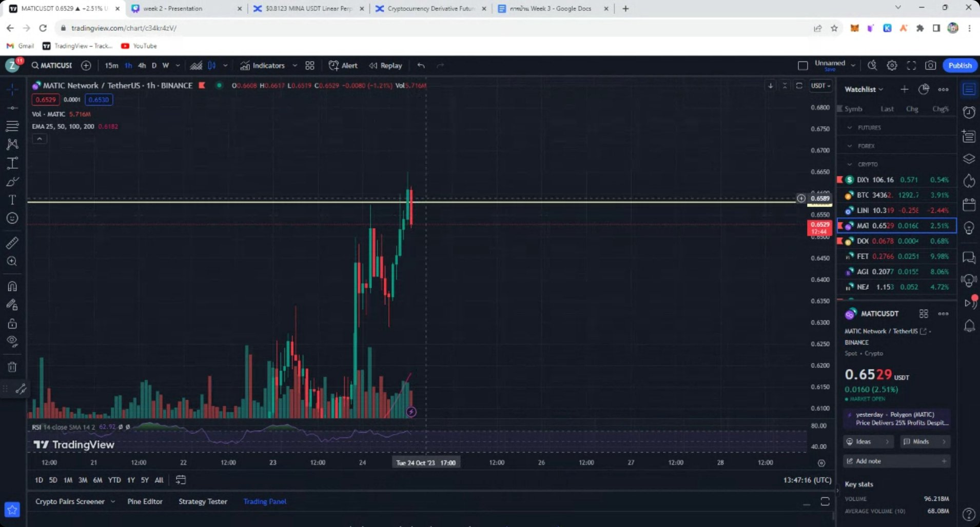The image size is (980, 527).
Task: Click the Publish button
Action: [959, 66]
